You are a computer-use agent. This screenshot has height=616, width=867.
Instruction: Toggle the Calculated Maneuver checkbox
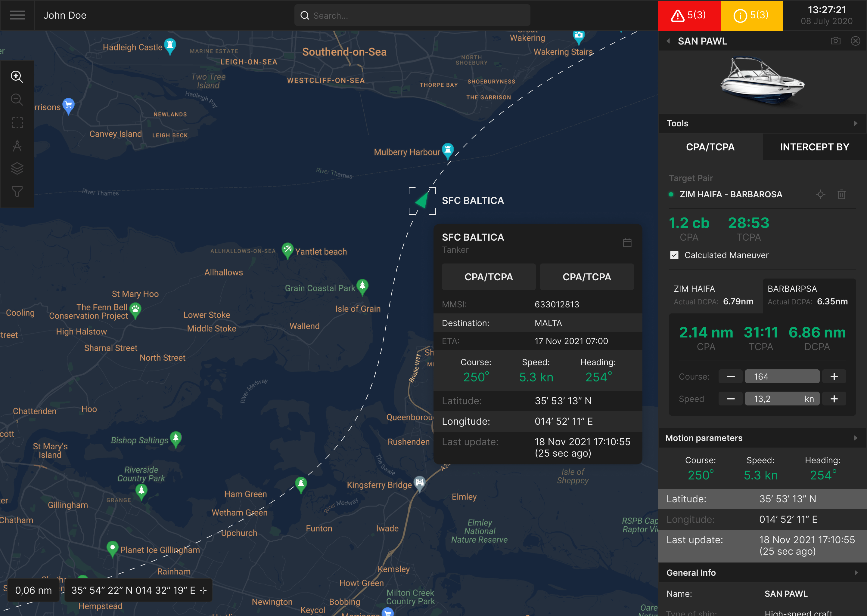tap(674, 255)
